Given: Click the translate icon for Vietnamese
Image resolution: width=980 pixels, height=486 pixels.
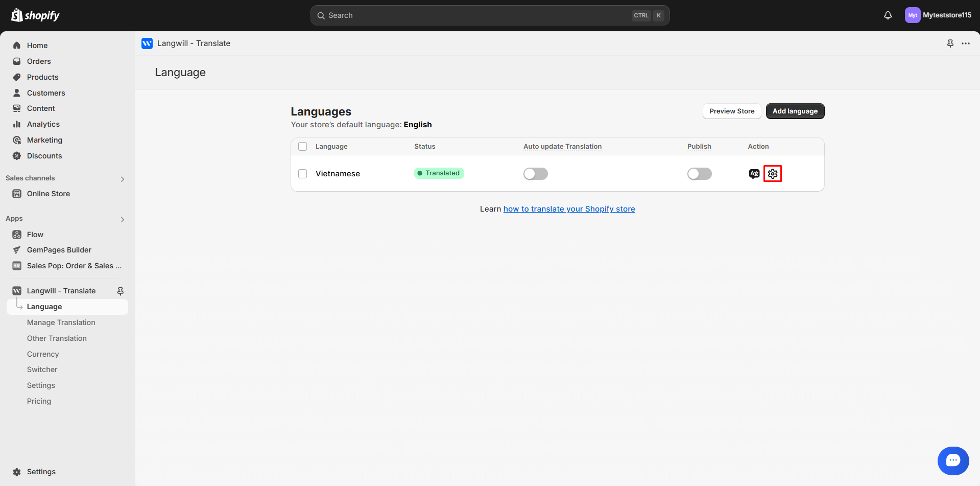Looking at the screenshot, I should (754, 174).
